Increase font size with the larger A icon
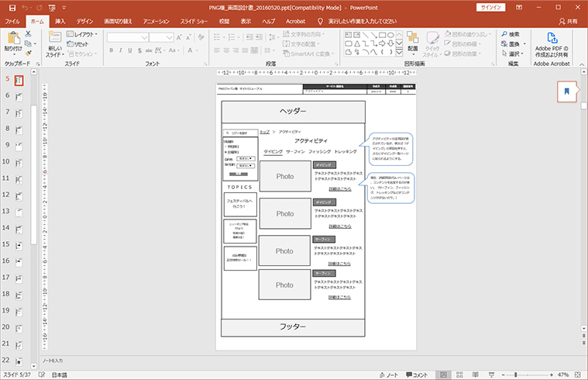This screenshot has width=588, height=380. point(179,37)
